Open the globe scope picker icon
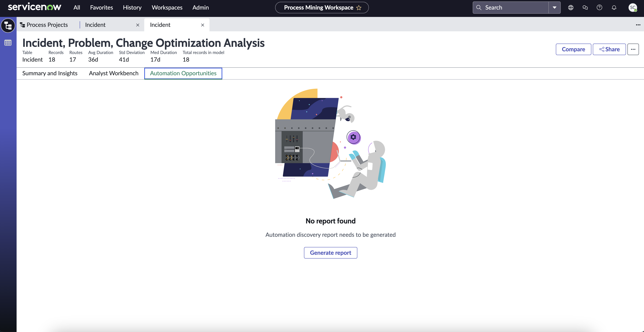This screenshot has width=644, height=332. (571, 8)
